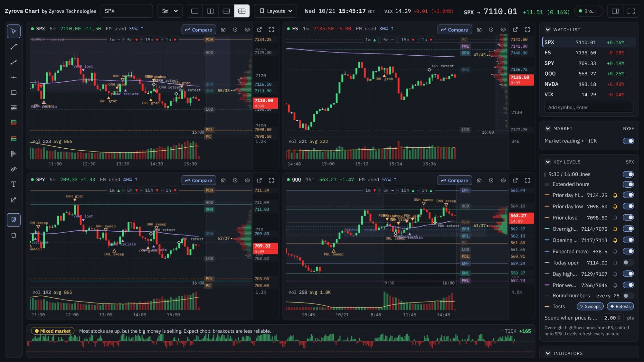Toggle the Extended hours switch
644x362 pixels.
pyautogui.click(x=628, y=184)
